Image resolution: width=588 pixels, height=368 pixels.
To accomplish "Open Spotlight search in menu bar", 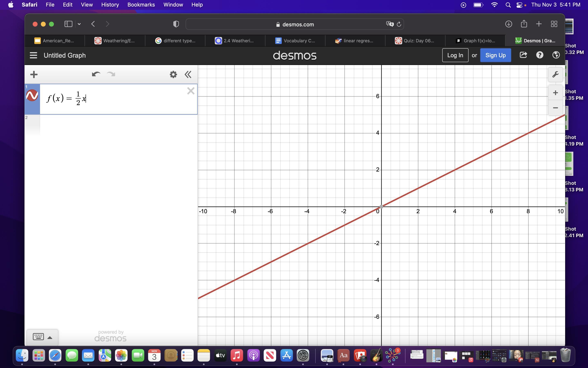I will (508, 5).
